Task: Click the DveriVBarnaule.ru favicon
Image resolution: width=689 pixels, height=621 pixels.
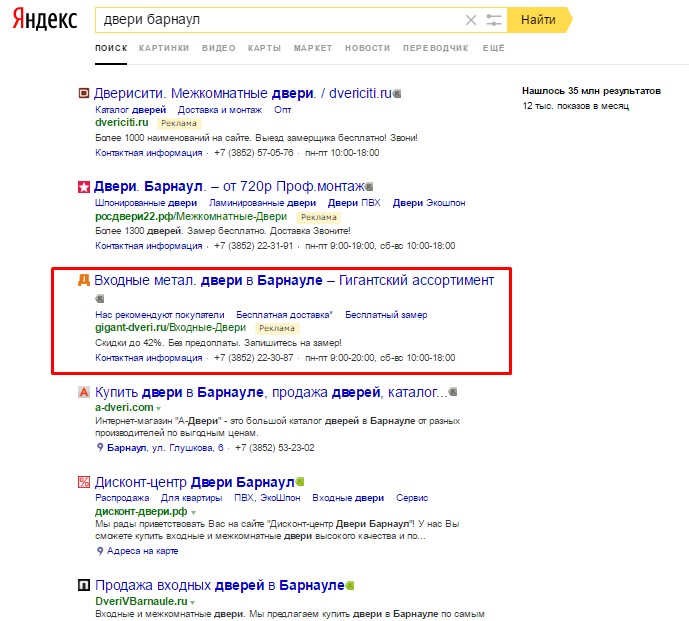Action: coord(83,585)
